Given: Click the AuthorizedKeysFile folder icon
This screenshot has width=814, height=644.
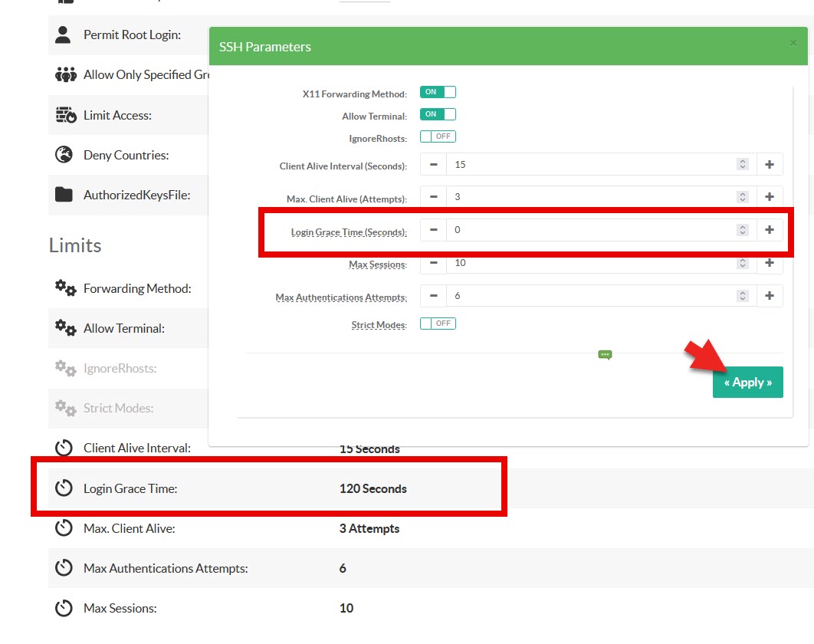Looking at the screenshot, I should click(64, 195).
